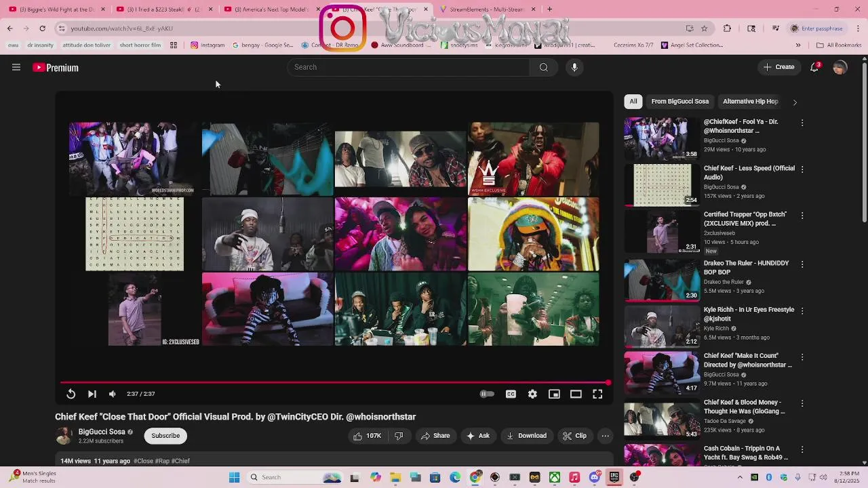Screen dimensions: 868x488
Task: Open options for Fool Ya video
Action: [x=802, y=123]
